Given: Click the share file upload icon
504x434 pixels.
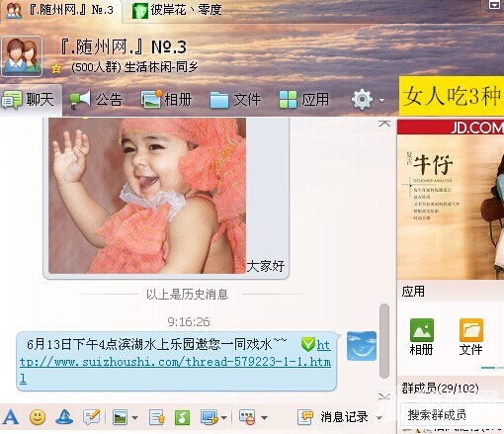Looking at the screenshot, I should 157,417.
